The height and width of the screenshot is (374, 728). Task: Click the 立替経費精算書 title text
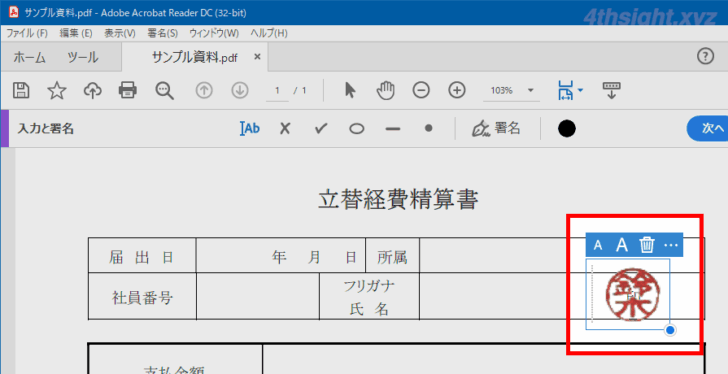point(398,200)
